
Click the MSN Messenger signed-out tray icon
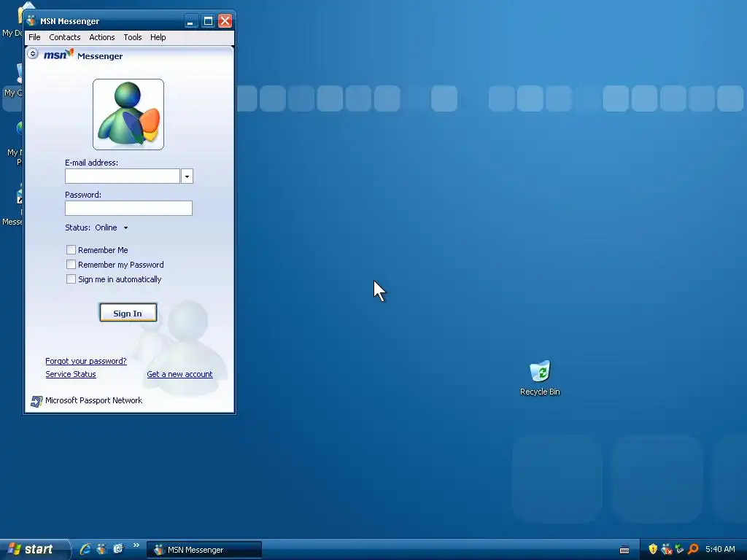tap(667, 549)
